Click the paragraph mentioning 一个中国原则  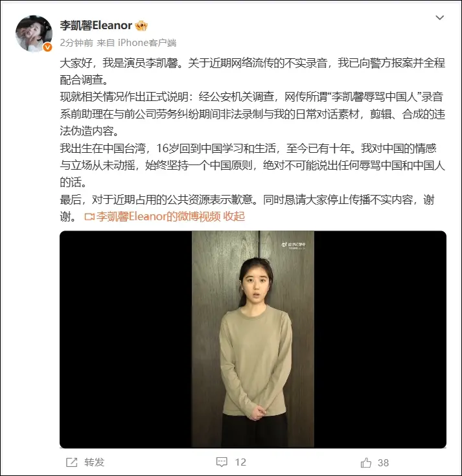(253, 165)
